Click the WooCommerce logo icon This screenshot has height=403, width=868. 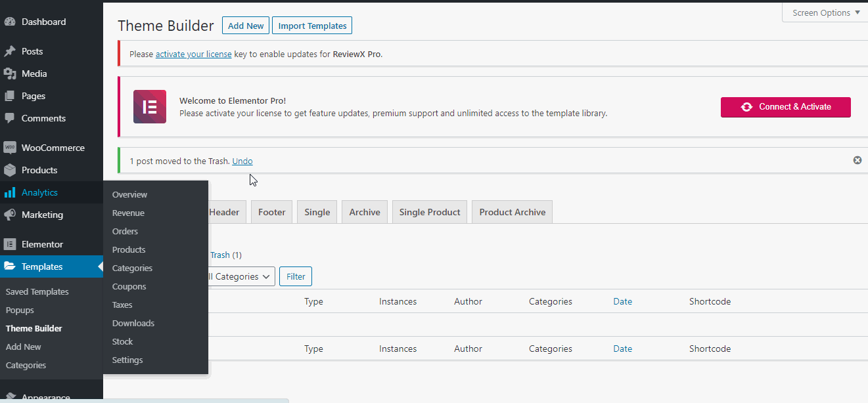pyautogui.click(x=9, y=148)
